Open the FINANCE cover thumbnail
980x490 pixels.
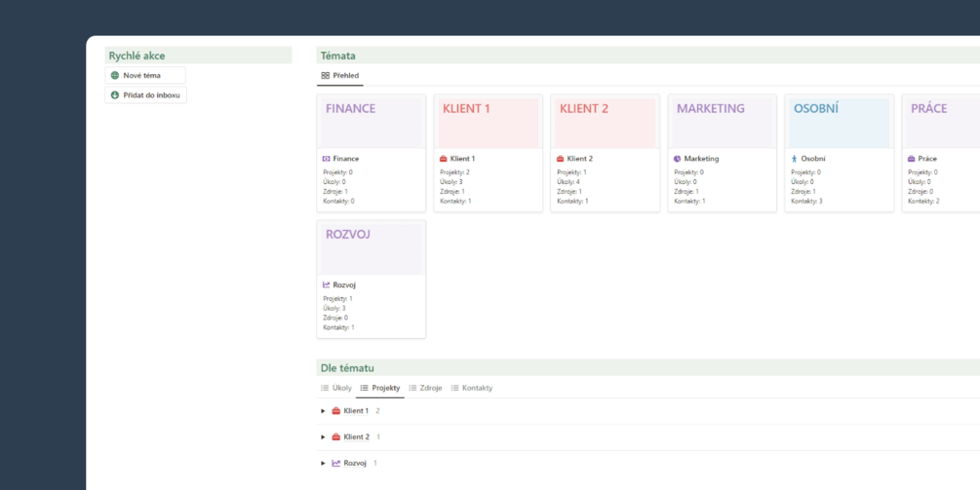coord(372,123)
